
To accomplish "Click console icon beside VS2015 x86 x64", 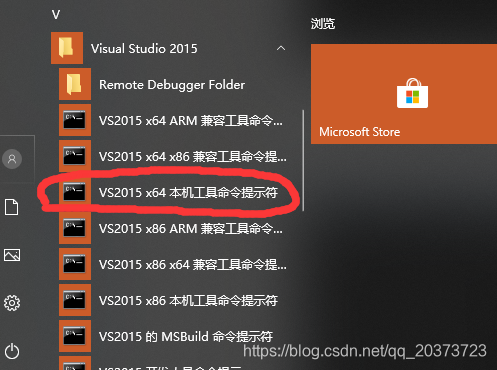I will 75,264.
